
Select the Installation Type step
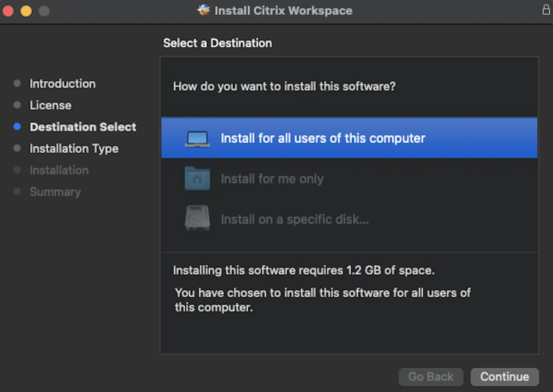click(x=74, y=149)
